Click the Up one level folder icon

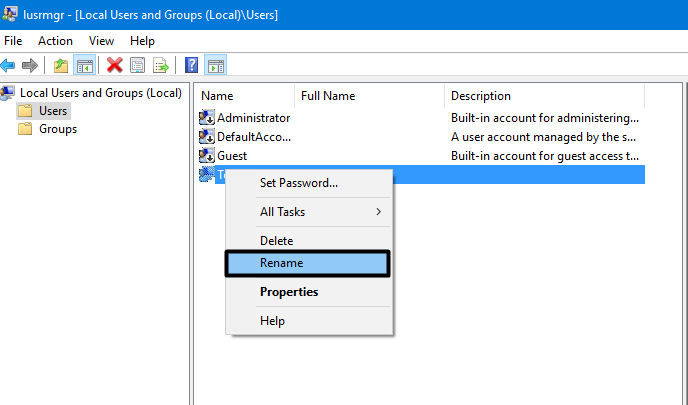click(x=61, y=66)
